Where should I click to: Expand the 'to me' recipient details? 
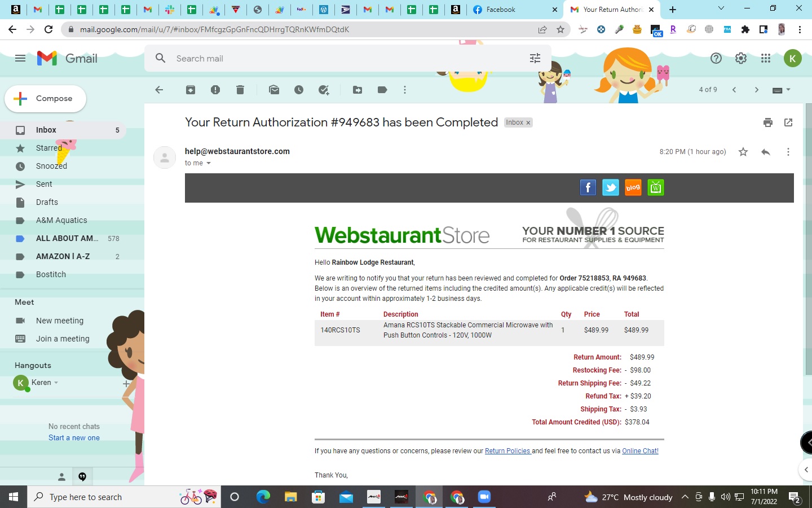[209, 163]
